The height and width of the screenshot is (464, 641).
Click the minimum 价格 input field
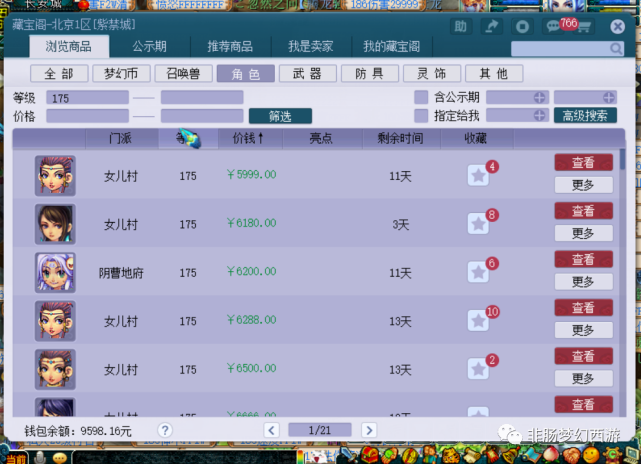pos(87,116)
